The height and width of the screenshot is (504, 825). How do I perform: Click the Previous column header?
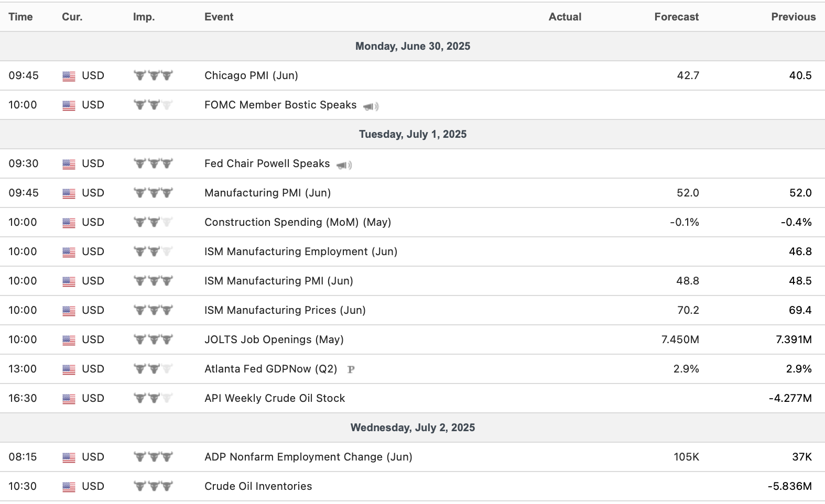tap(793, 17)
